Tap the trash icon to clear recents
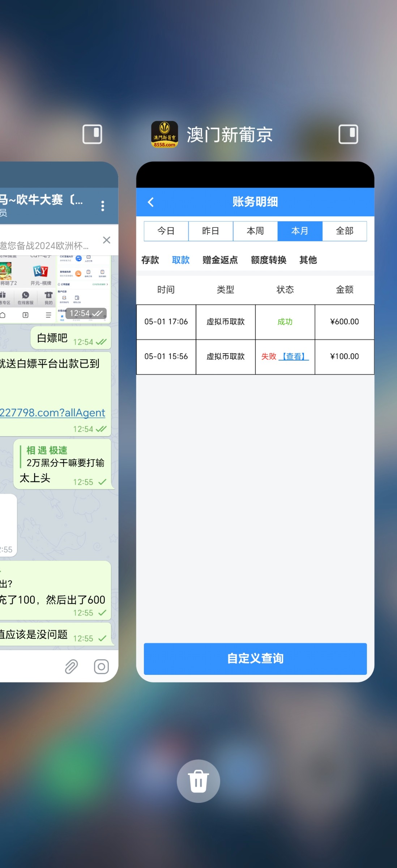Image resolution: width=397 pixels, height=868 pixels. (x=198, y=781)
